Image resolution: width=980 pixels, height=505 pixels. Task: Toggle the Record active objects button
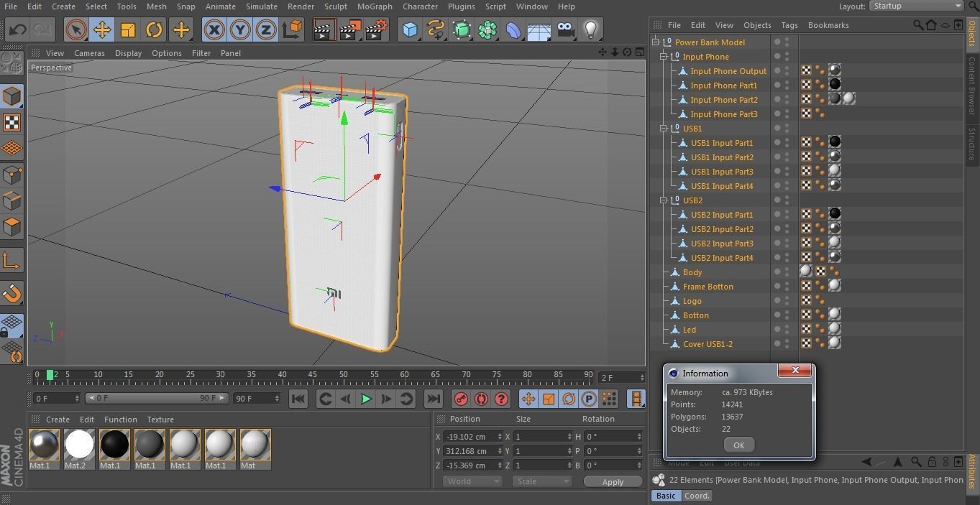click(x=462, y=399)
